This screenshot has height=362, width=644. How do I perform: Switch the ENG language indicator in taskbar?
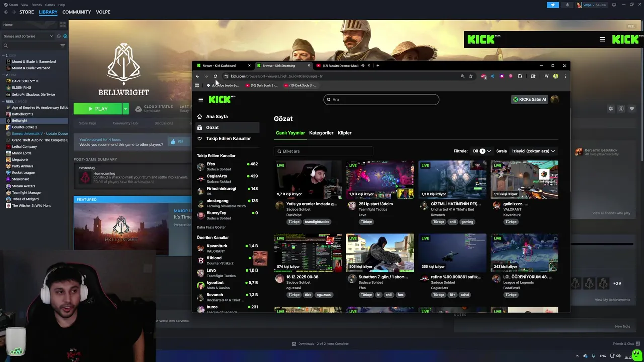(x=603, y=356)
